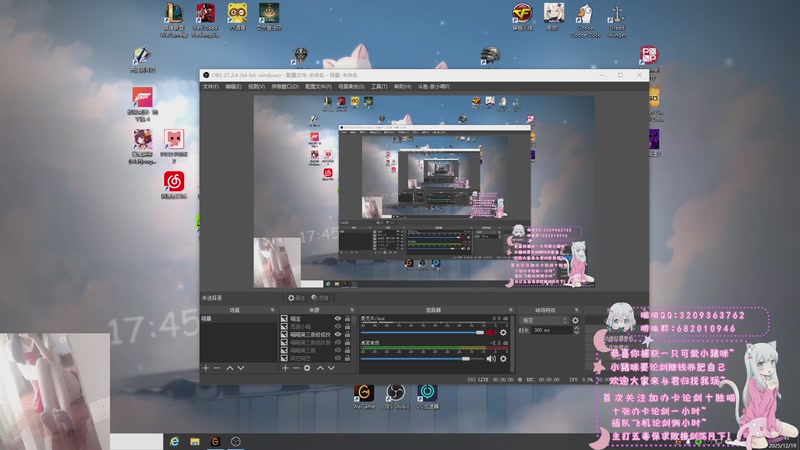The height and width of the screenshot is (450, 800).
Task: Move scene up in Scenes panel
Action: pyautogui.click(x=230, y=368)
